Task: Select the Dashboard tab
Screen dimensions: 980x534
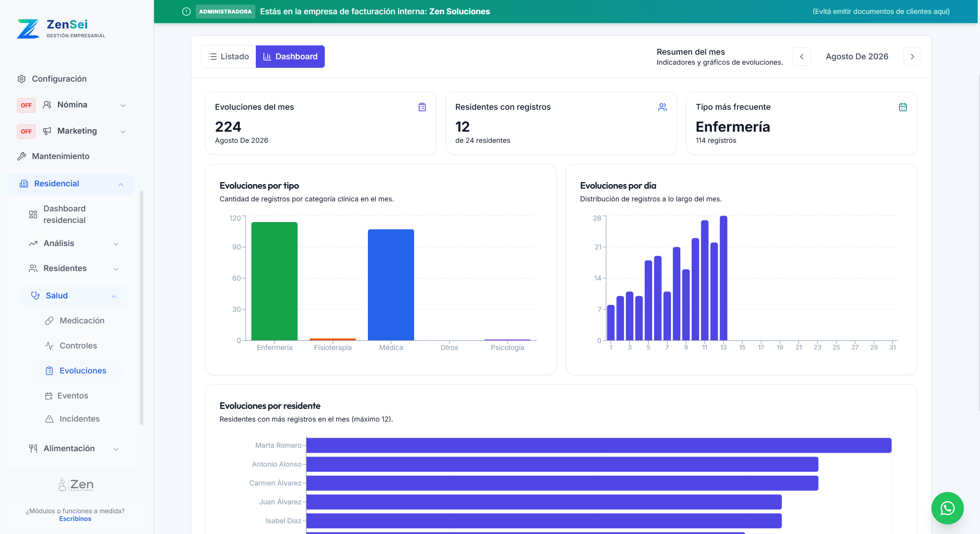Action: tap(290, 57)
